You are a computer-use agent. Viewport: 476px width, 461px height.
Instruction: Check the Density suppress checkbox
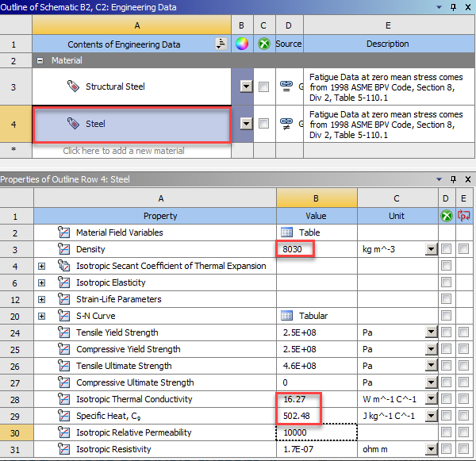pos(447,249)
